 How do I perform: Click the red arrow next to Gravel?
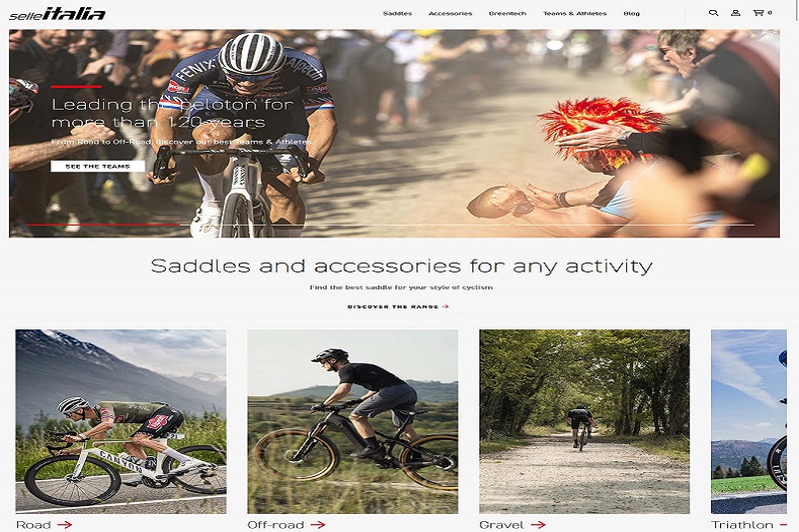[x=538, y=524]
